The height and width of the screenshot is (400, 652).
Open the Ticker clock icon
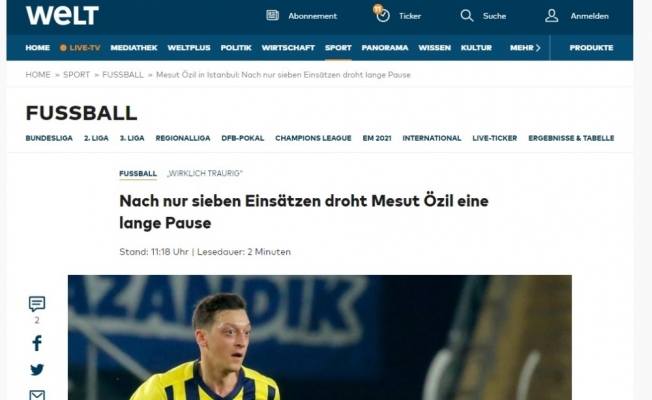[x=382, y=15]
